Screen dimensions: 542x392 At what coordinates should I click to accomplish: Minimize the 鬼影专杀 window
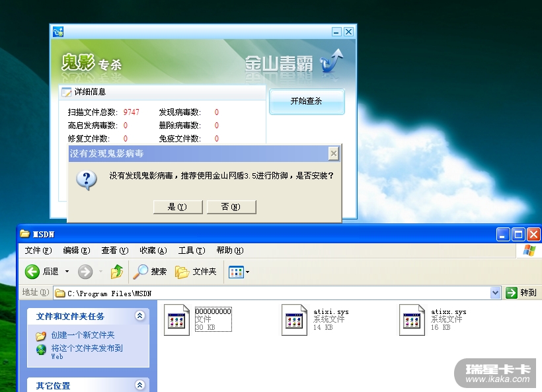pyautogui.click(x=336, y=32)
